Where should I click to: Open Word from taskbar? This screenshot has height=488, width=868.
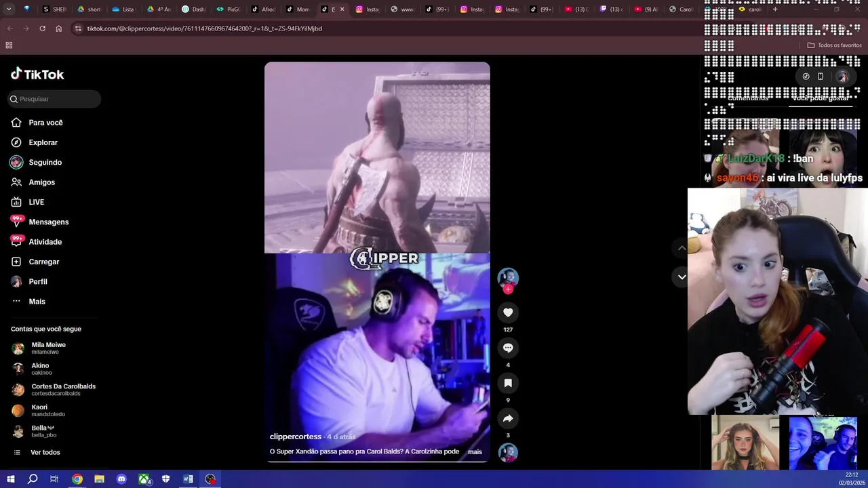(188, 479)
